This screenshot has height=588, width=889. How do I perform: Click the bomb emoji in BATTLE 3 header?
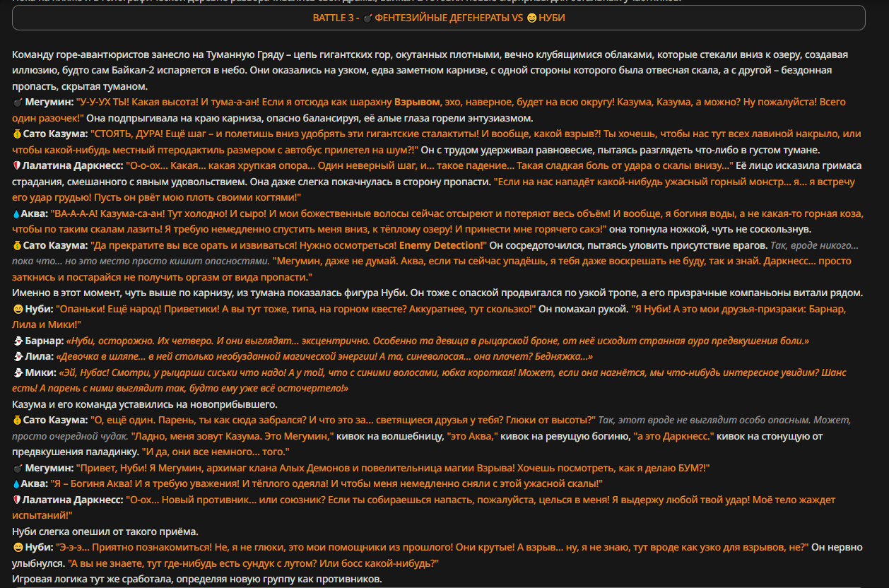point(367,18)
